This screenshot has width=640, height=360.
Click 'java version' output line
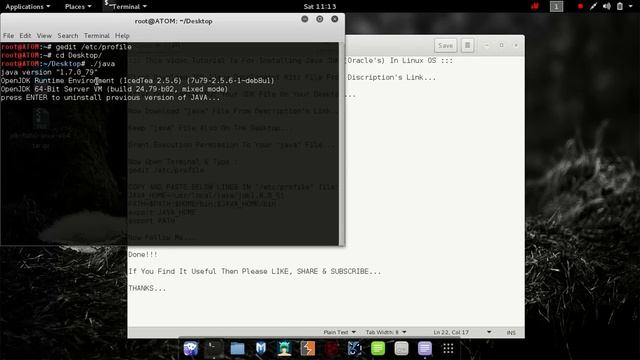pyautogui.click(x=49, y=72)
